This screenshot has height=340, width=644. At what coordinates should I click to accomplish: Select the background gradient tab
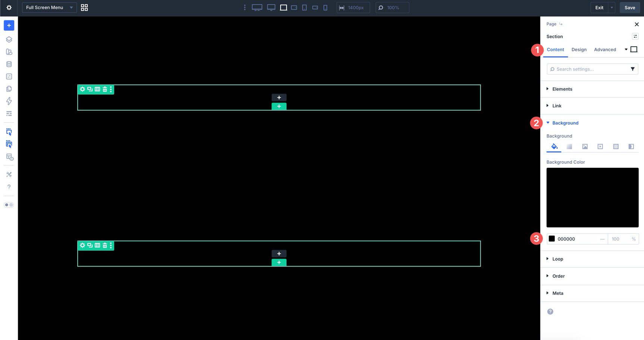569,147
